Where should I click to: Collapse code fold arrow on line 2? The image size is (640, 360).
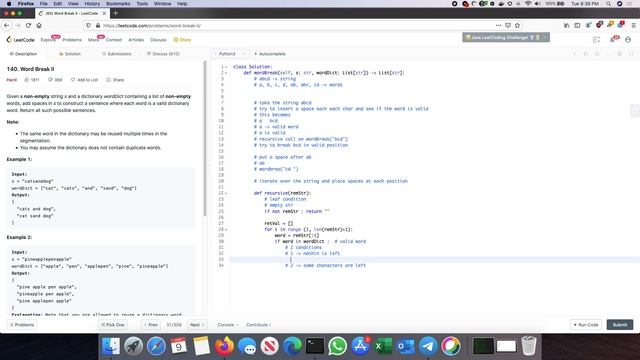pyautogui.click(x=226, y=73)
